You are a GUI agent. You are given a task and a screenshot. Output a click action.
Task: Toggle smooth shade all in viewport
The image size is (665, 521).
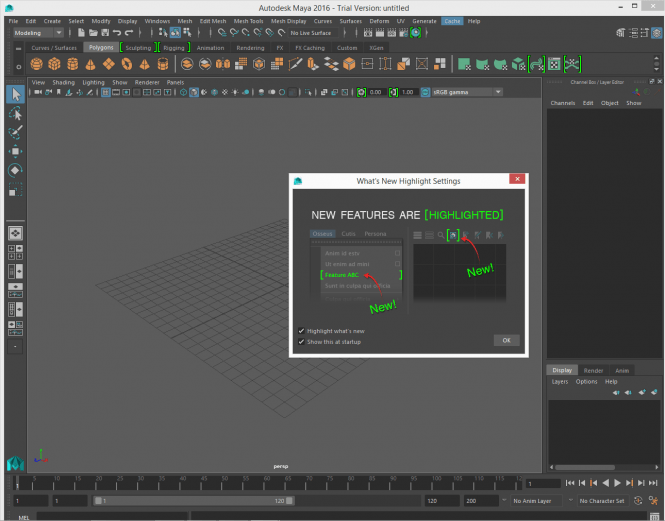(x=194, y=92)
